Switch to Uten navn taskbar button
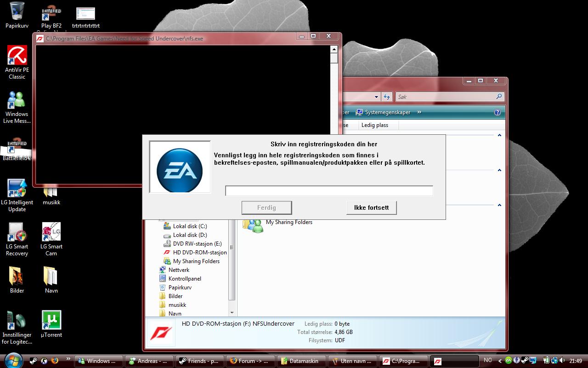This screenshot has width=588, height=368. 352,361
